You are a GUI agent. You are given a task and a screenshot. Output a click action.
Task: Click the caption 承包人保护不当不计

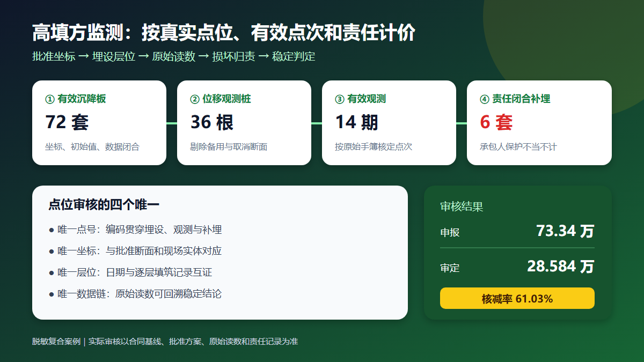point(518,146)
